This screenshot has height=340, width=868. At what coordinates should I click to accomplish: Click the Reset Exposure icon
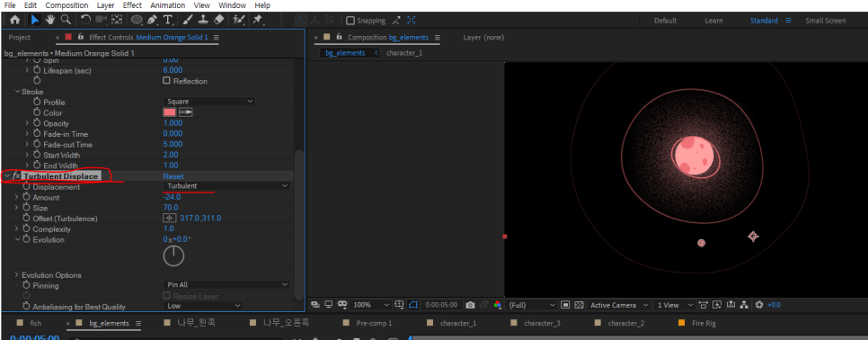click(x=759, y=305)
